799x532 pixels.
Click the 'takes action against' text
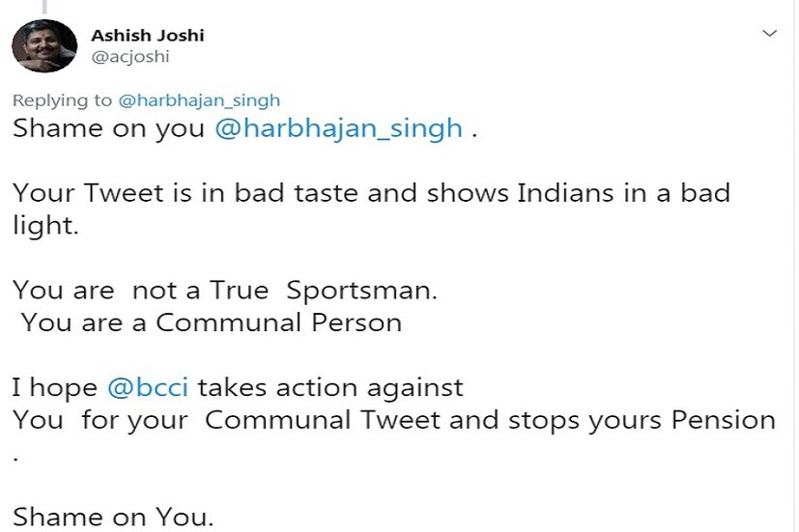point(330,388)
